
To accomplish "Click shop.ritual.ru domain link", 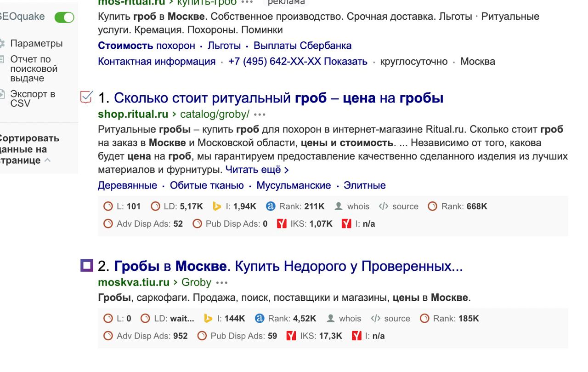I will pos(134,114).
